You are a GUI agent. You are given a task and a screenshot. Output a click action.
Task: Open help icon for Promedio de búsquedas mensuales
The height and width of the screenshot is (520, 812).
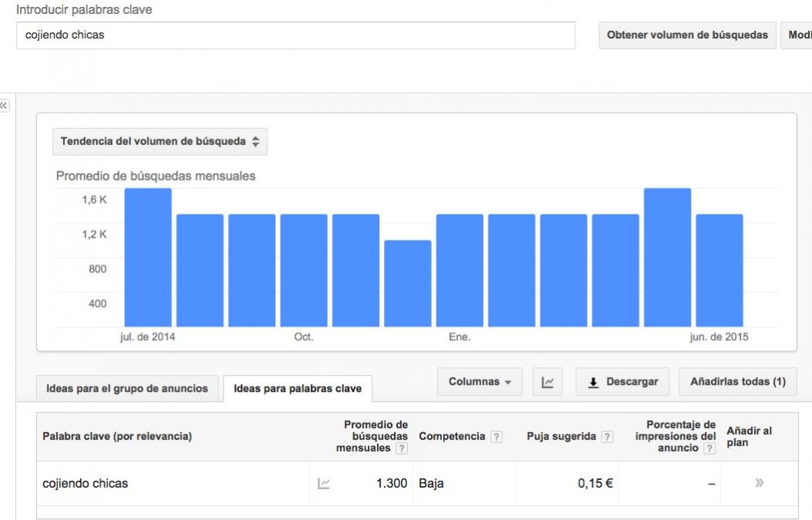[402, 449]
